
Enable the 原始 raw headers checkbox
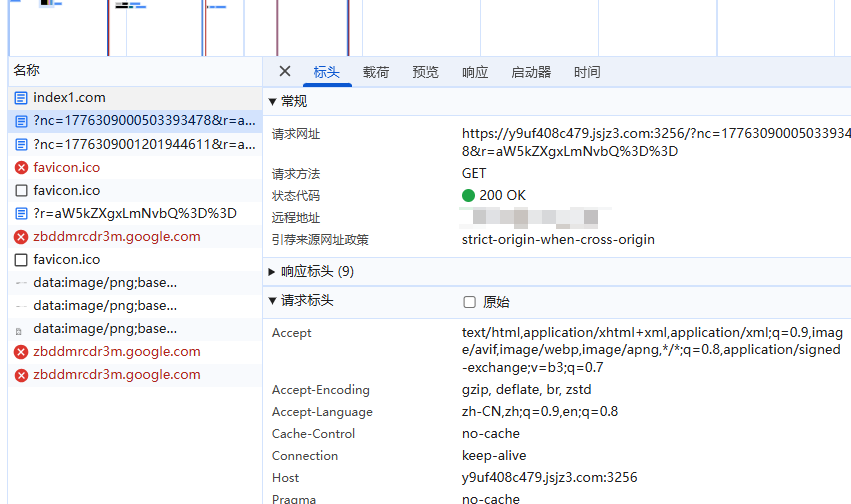[469, 302]
